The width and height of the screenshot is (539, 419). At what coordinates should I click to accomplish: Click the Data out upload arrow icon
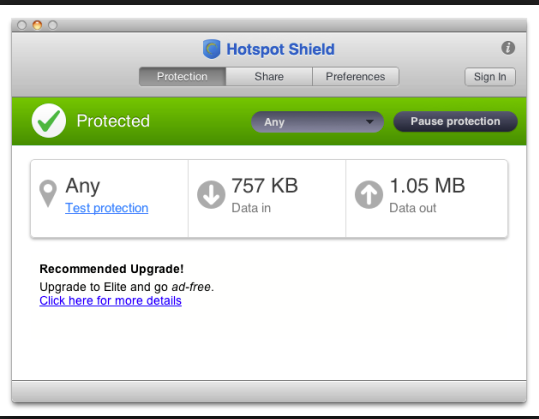(x=369, y=195)
